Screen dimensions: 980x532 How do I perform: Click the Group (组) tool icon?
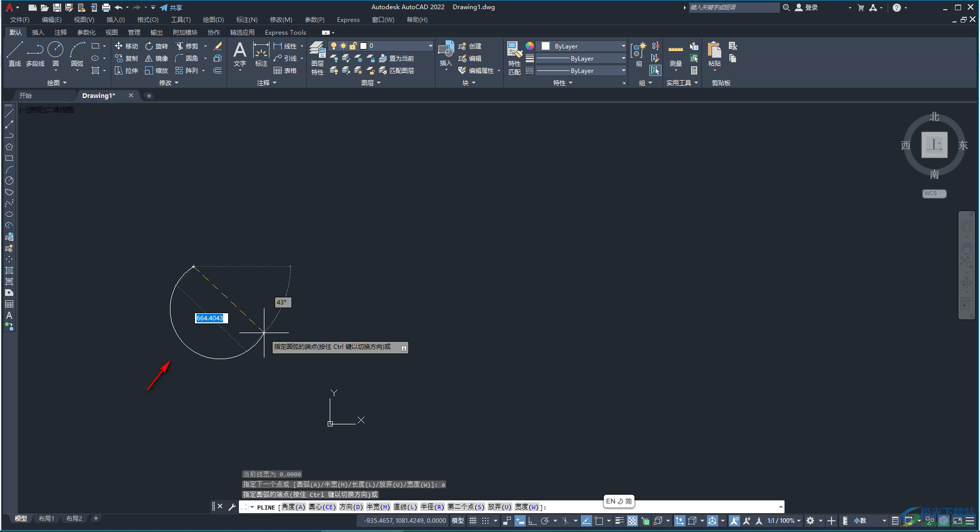[639, 54]
